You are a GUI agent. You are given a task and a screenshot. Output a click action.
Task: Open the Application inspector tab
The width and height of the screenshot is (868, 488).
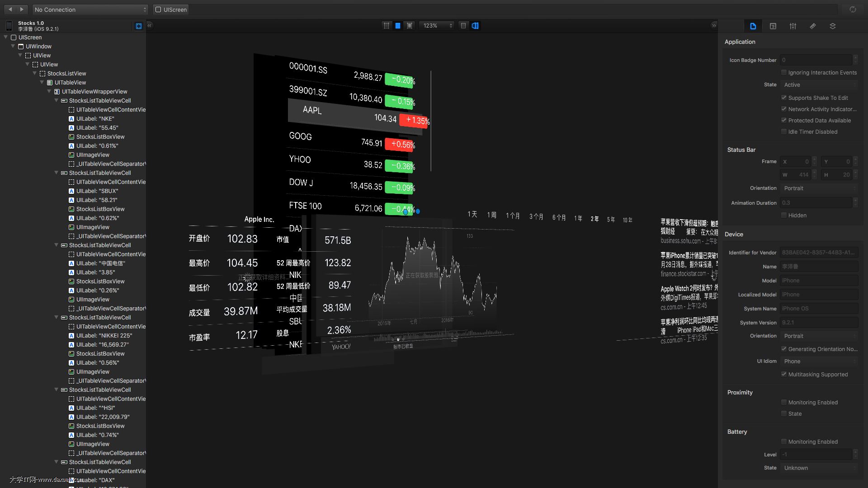click(x=753, y=26)
